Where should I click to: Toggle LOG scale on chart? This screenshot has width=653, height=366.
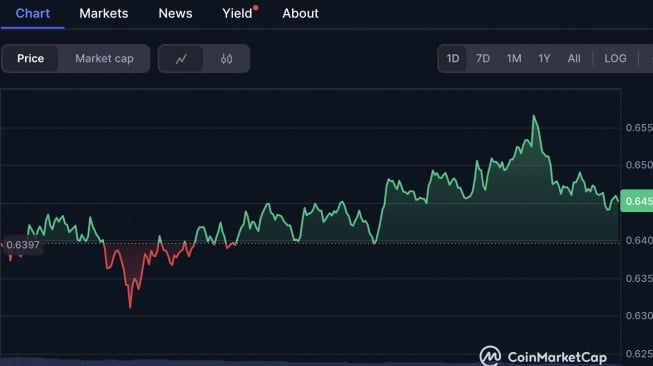click(615, 58)
